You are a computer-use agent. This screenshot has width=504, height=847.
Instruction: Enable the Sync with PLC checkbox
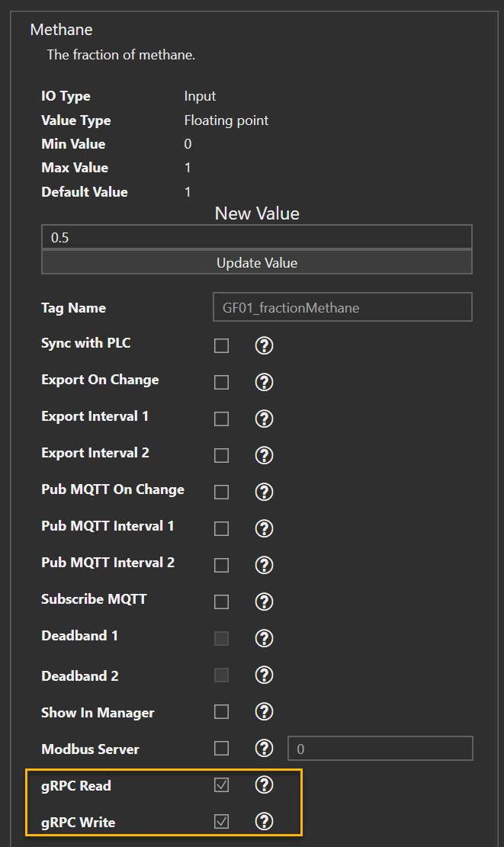click(x=221, y=346)
